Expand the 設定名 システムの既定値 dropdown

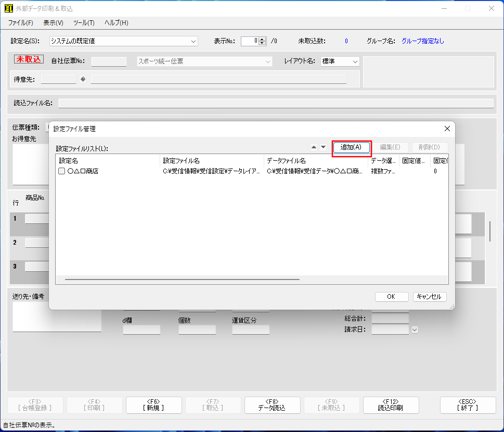tap(193, 41)
